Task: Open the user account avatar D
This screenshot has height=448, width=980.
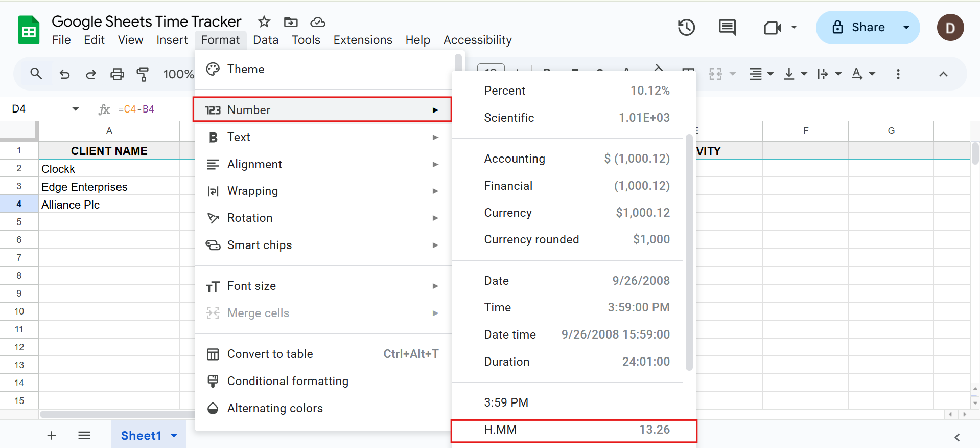Action: (950, 28)
